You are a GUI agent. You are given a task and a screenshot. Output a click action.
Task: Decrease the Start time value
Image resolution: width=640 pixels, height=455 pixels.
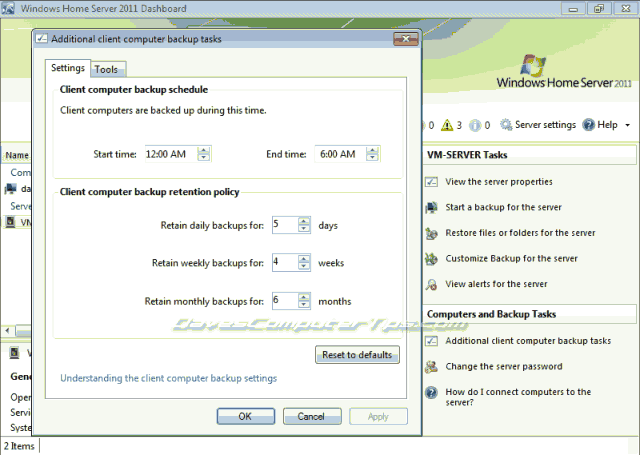tap(204, 158)
